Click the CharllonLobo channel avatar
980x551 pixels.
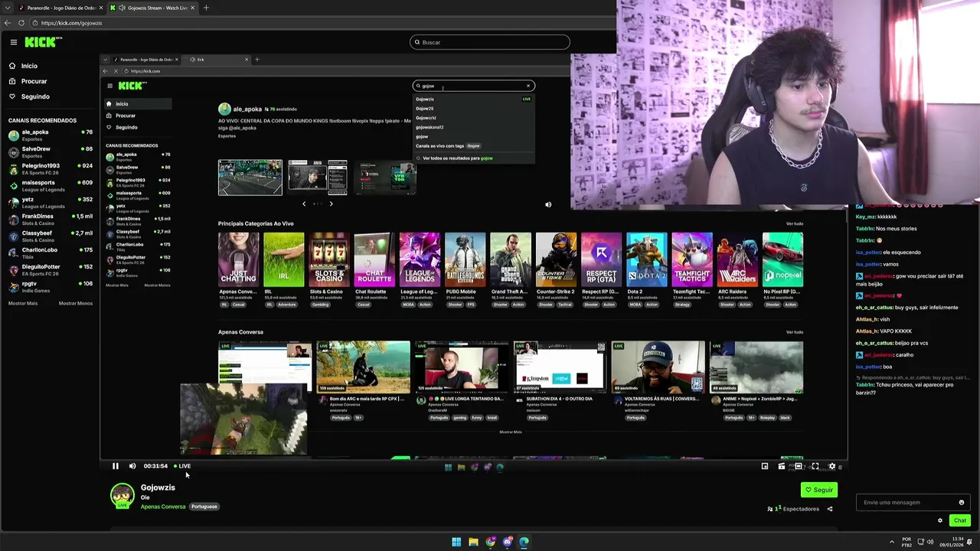(14, 253)
